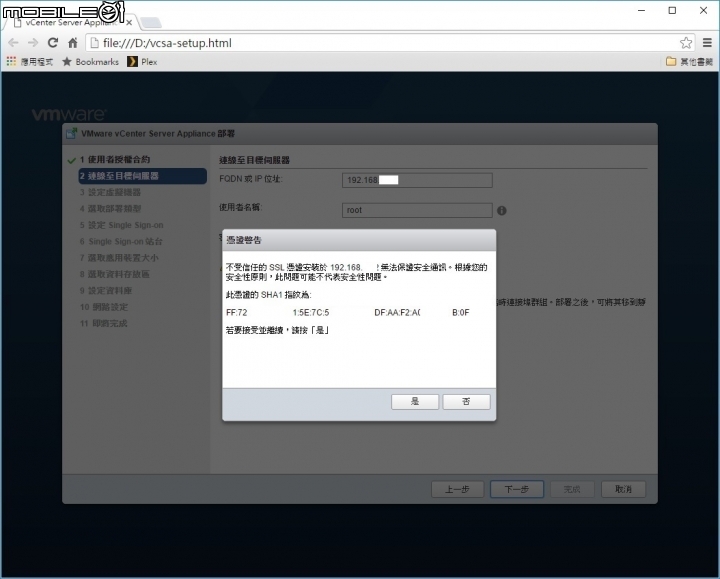This screenshot has width=720, height=579.
Task: Click the 完成 finish button
Action: coord(572,489)
